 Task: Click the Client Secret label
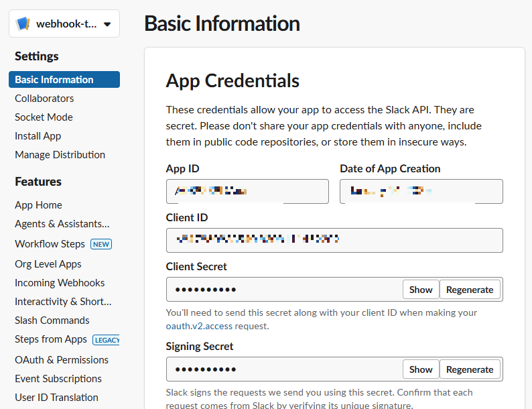196,266
